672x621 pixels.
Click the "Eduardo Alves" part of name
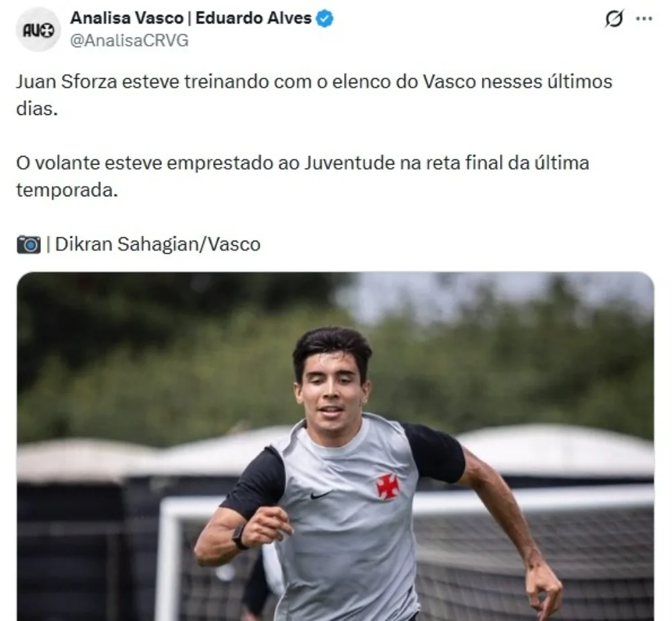pyautogui.click(x=253, y=18)
